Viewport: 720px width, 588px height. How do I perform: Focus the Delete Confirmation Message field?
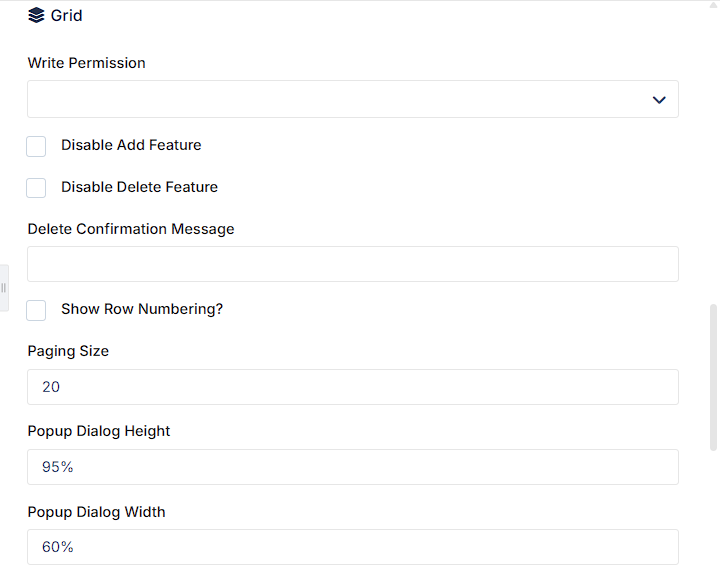(x=353, y=264)
